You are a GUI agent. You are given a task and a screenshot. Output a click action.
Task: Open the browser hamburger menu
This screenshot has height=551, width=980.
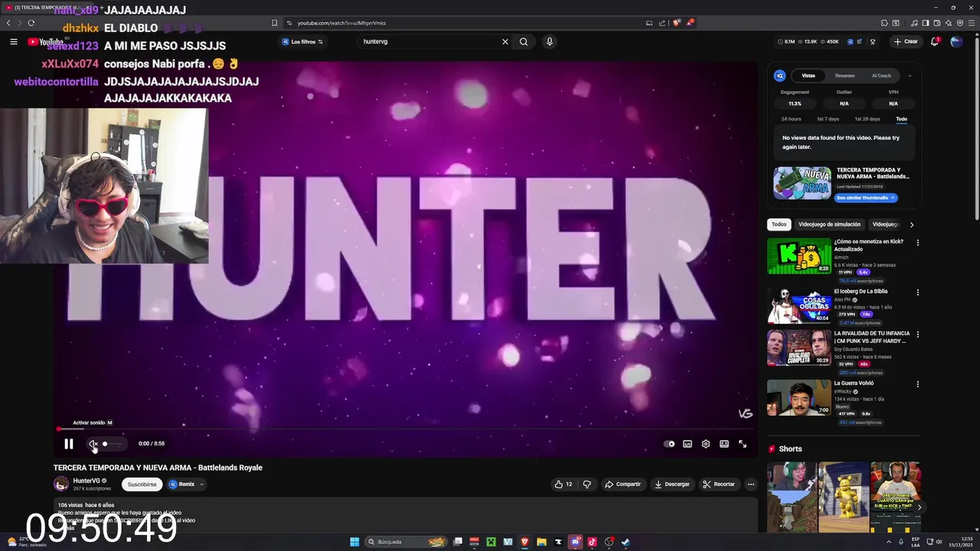(x=972, y=23)
